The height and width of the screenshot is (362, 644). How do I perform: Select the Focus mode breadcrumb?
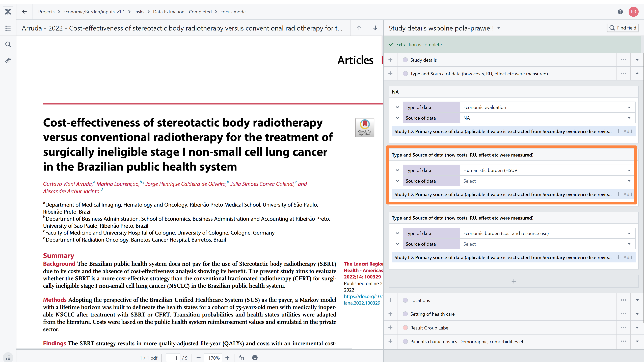click(x=233, y=12)
